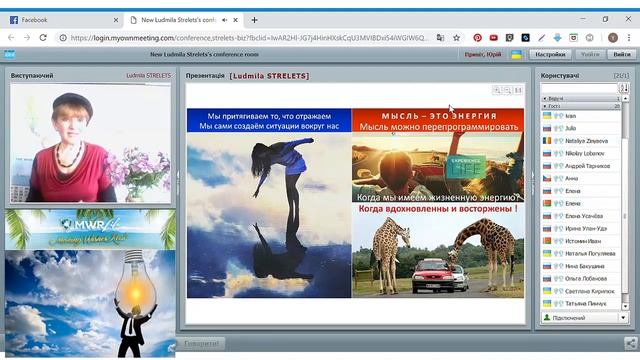Click the shield extension icon after YouTube icon

coord(509,38)
